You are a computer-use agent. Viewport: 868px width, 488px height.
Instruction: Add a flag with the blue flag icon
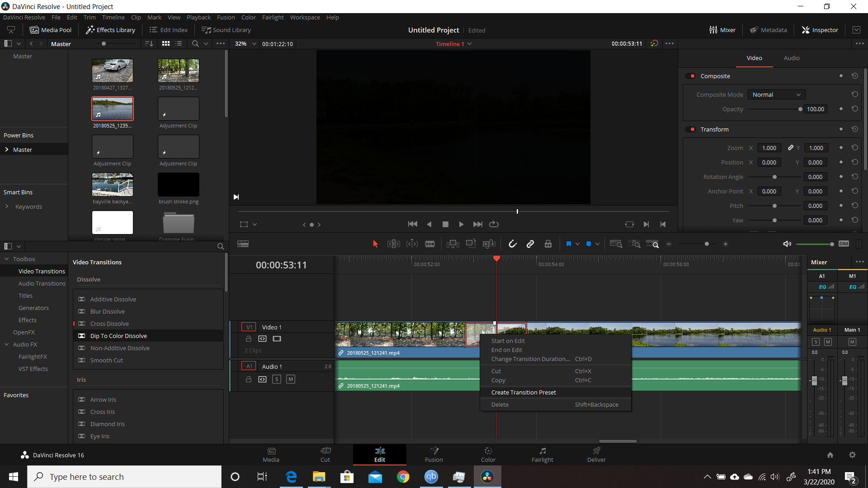pos(569,244)
